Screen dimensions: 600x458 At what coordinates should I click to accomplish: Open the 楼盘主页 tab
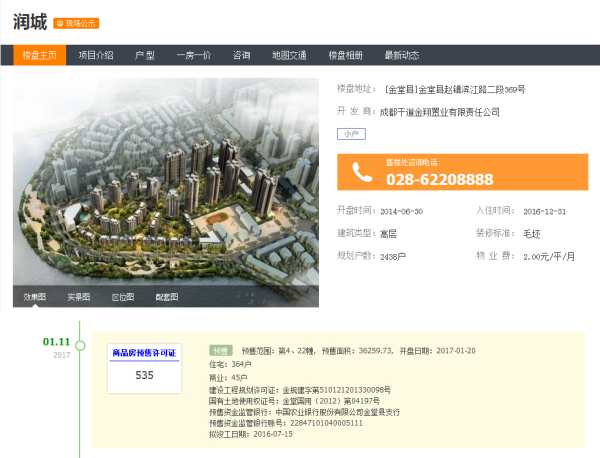click(40, 55)
